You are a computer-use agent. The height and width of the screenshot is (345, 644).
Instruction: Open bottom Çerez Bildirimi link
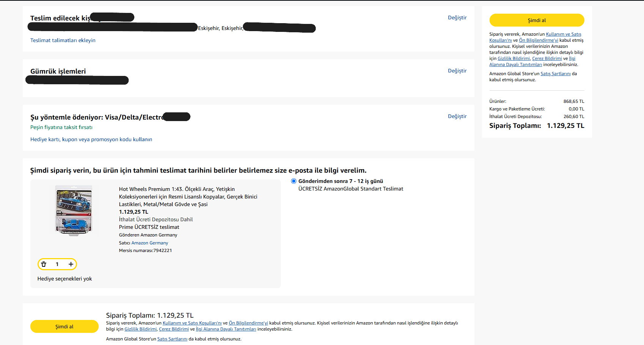174,329
